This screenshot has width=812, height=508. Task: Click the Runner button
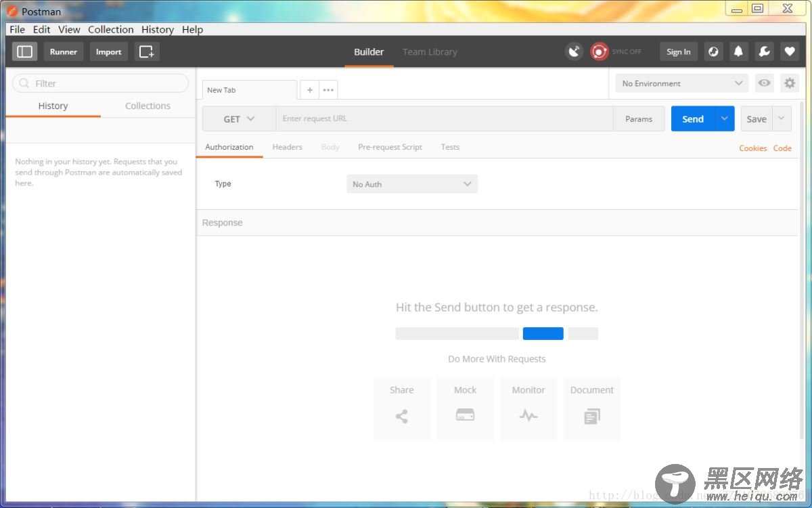coord(64,51)
